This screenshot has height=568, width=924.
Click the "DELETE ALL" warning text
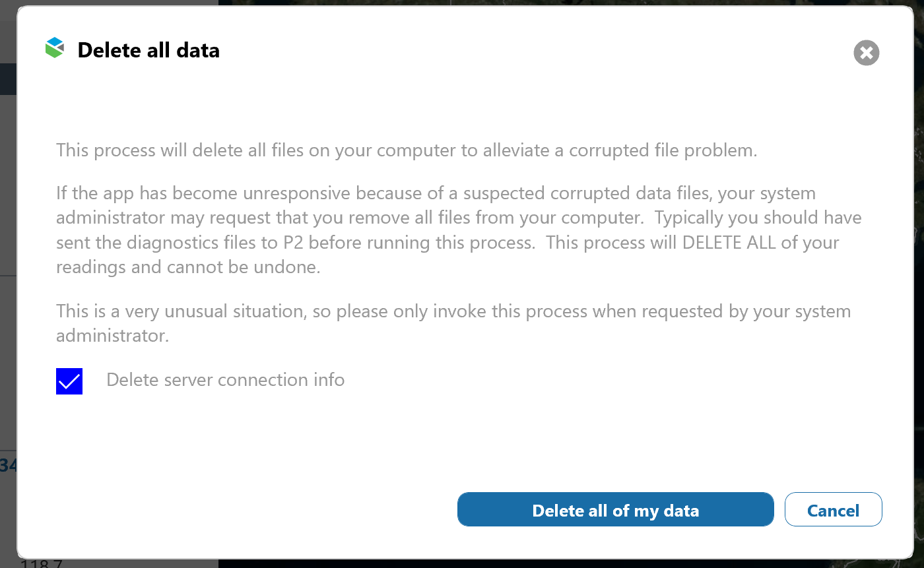click(729, 242)
